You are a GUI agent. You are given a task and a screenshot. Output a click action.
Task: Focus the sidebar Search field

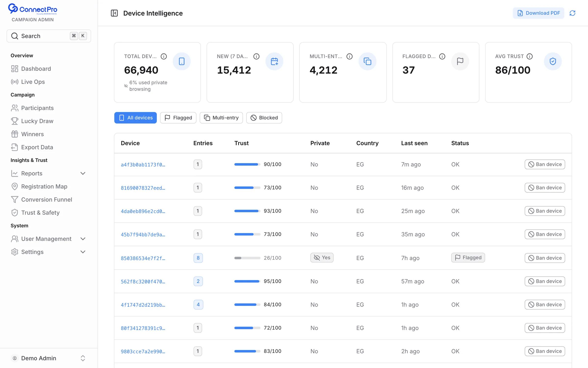click(49, 36)
